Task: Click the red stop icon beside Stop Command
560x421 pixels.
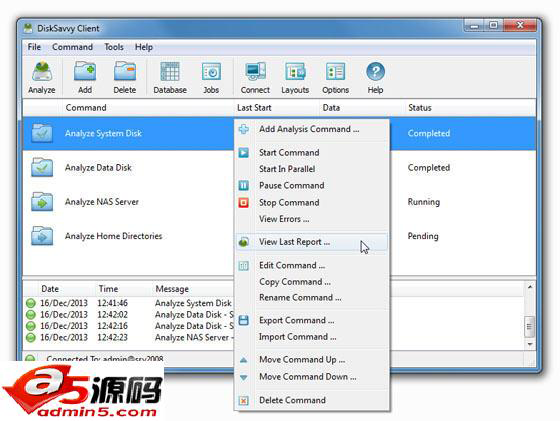Action: [244, 202]
